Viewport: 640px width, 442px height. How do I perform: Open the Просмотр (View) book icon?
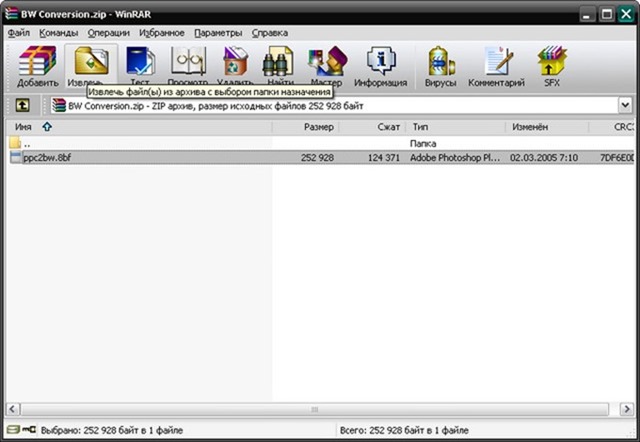click(188, 61)
